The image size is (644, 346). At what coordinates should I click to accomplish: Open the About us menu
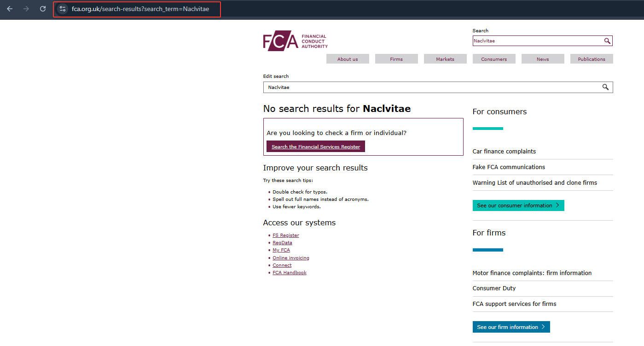[x=348, y=59]
